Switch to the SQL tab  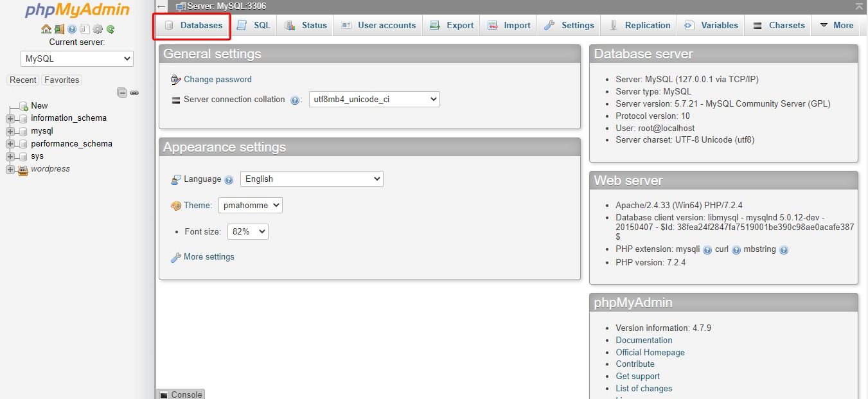coord(254,25)
